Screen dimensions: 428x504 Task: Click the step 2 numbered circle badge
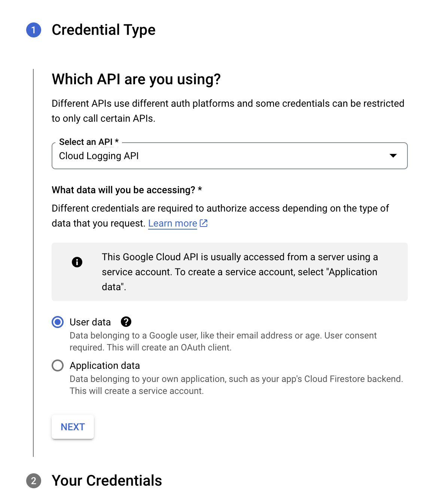[x=34, y=481]
